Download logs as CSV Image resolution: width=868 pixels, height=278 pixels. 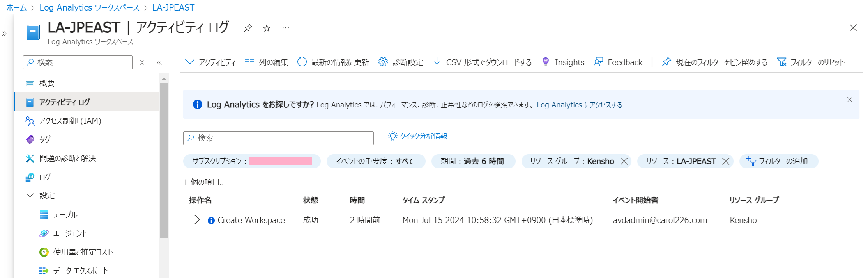click(x=482, y=62)
